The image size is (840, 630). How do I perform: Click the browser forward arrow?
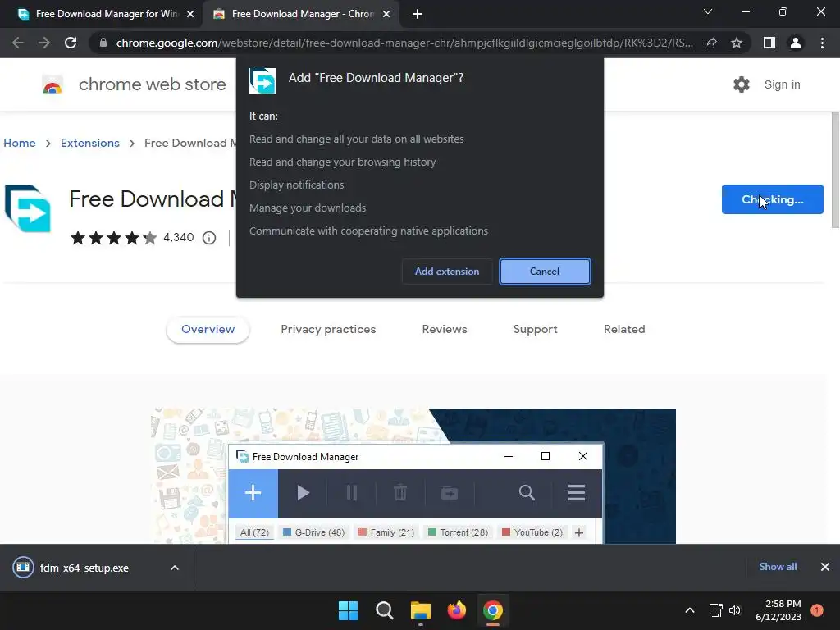(44, 43)
